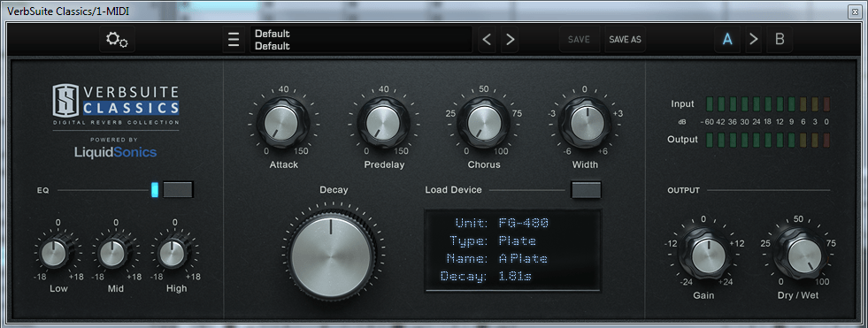Select the A comparison slot
This screenshot has height=328, width=868.
727,39
